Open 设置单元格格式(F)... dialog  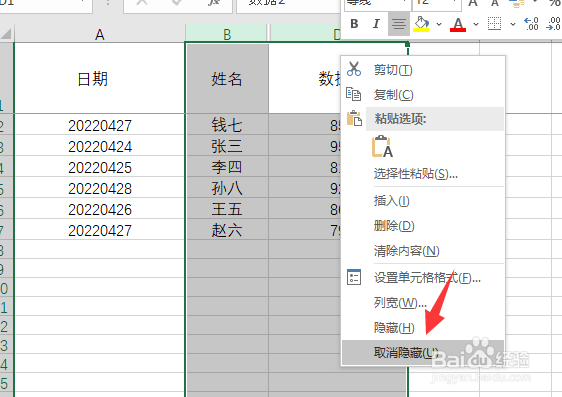[423, 278]
